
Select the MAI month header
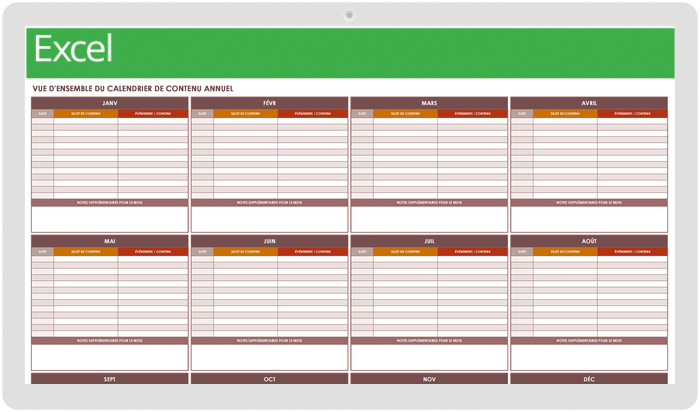click(110, 241)
